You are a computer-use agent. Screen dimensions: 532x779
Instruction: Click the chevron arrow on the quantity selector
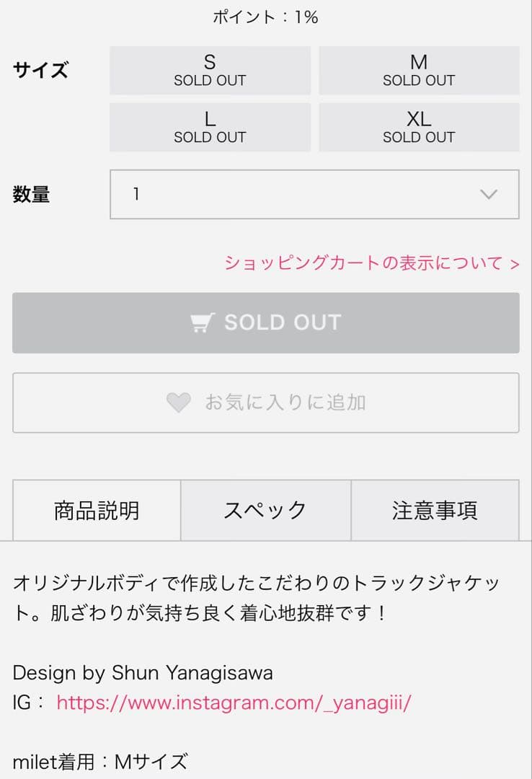489,194
